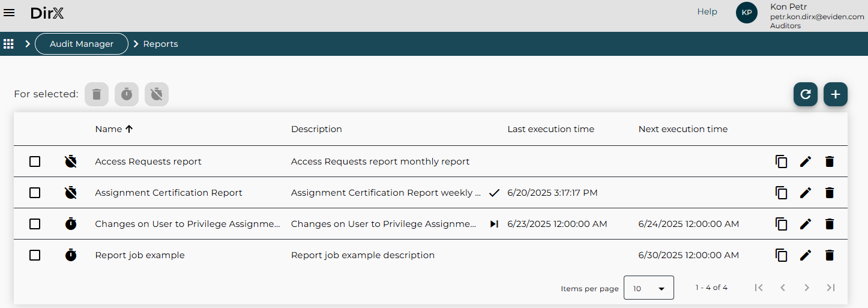The height and width of the screenshot is (308, 868).
Task: Open the Items per page dropdown
Action: pos(648,288)
